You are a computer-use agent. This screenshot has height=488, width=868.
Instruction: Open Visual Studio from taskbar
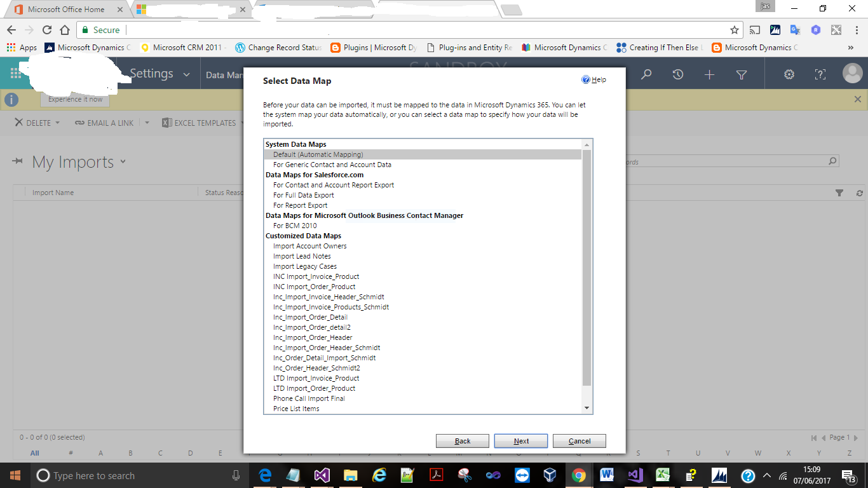(x=322, y=475)
